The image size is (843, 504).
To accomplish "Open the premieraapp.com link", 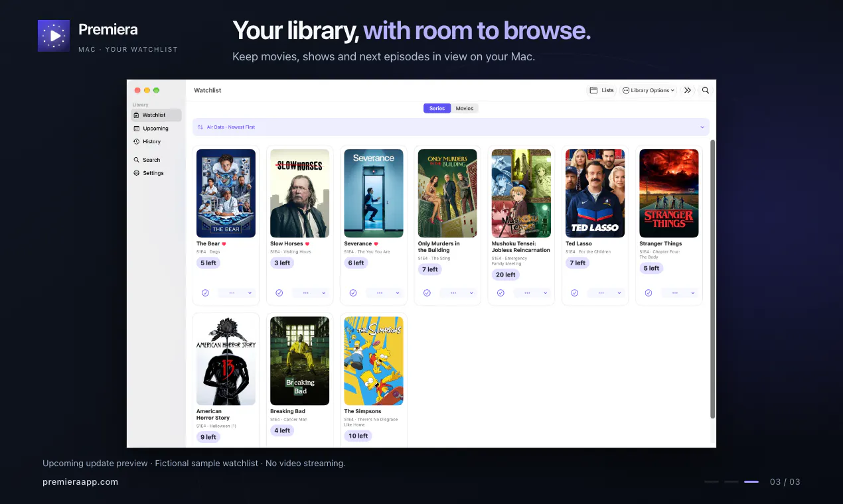I will pyautogui.click(x=80, y=482).
